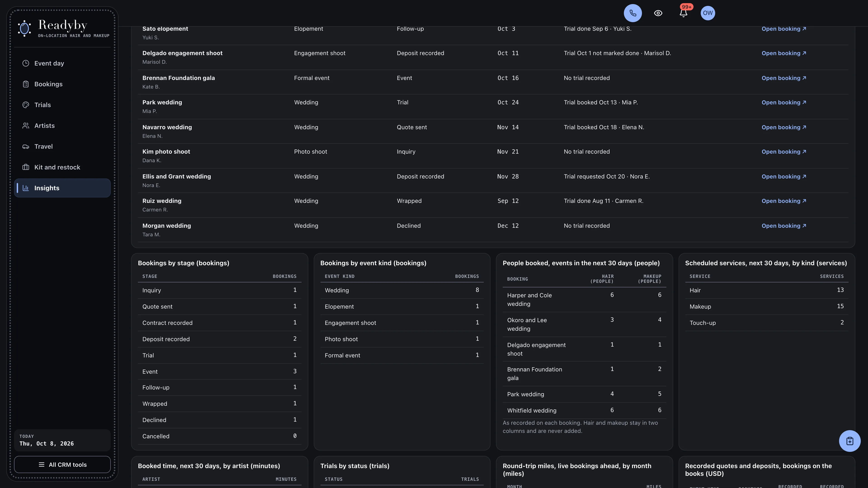Open All CRM tools
The height and width of the screenshot is (488, 868).
click(62, 465)
